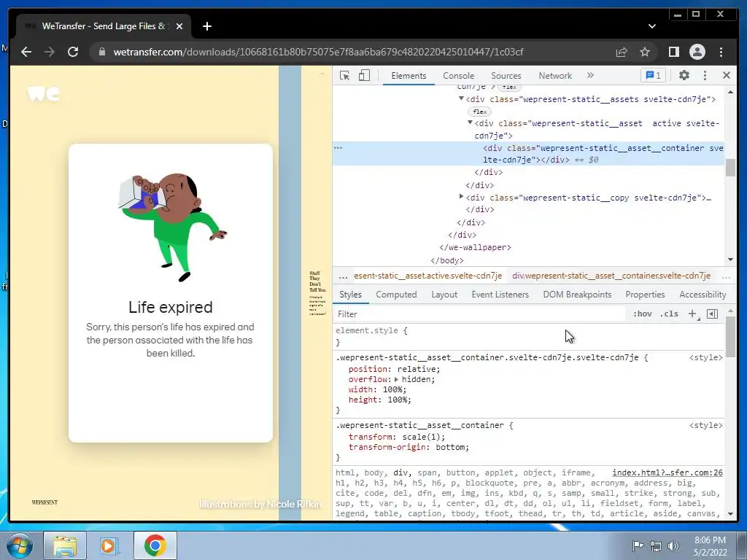Reload the WeTransfer page
Viewport: 747px width, 560px height.
73,52
